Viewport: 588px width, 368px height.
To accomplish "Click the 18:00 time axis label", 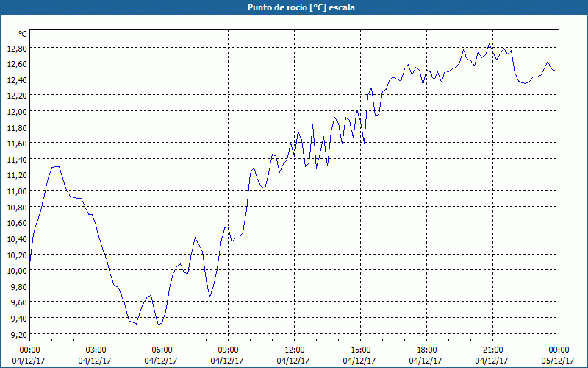I will pyautogui.click(x=427, y=350).
